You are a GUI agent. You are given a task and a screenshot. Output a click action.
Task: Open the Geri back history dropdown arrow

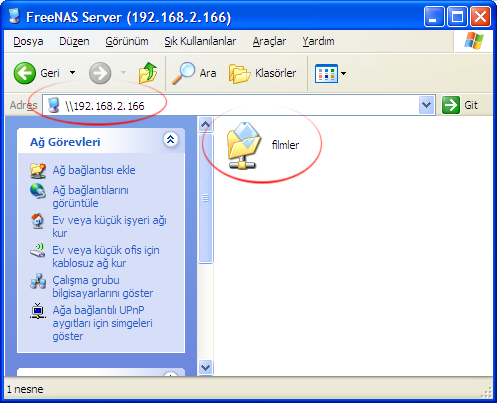(x=72, y=73)
